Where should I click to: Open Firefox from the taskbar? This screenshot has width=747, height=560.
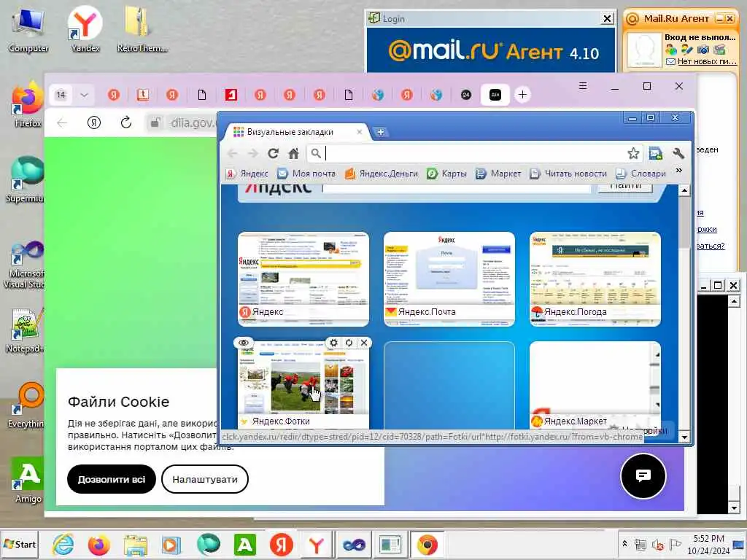(98, 545)
